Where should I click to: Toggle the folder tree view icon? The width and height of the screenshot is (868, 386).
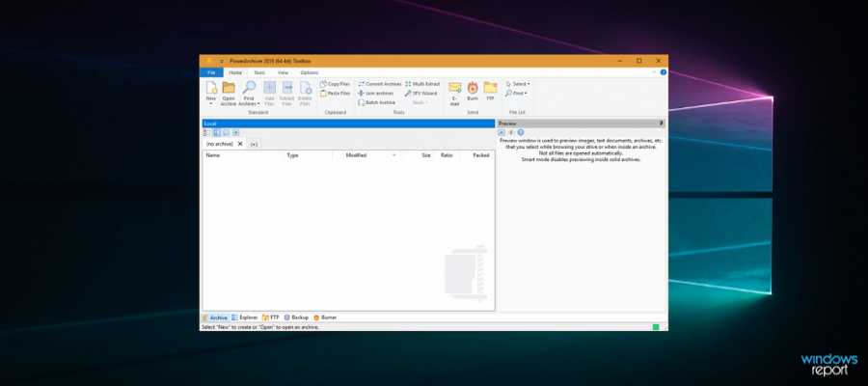click(207, 133)
